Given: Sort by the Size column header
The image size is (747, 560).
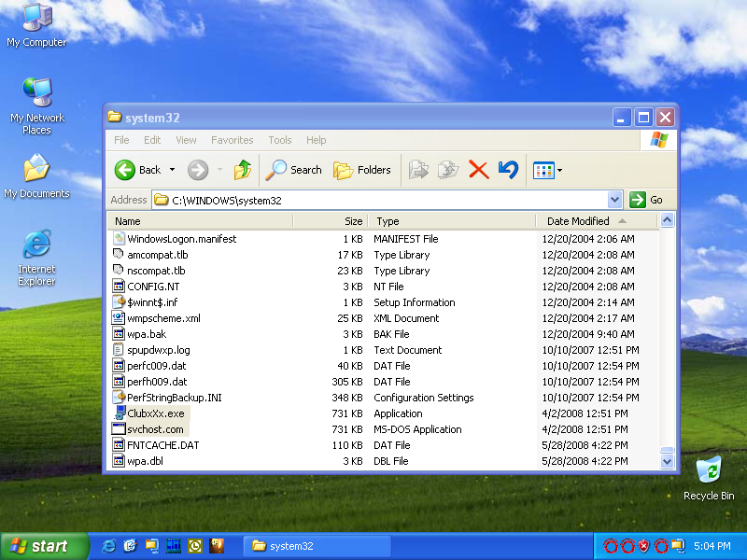Looking at the screenshot, I should [x=331, y=221].
